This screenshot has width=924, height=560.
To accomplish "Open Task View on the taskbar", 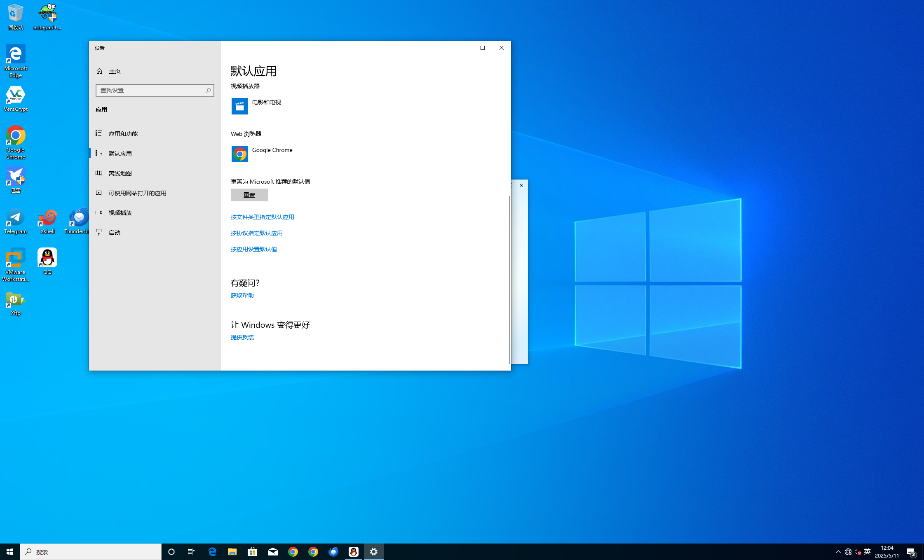I will pos(191,552).
